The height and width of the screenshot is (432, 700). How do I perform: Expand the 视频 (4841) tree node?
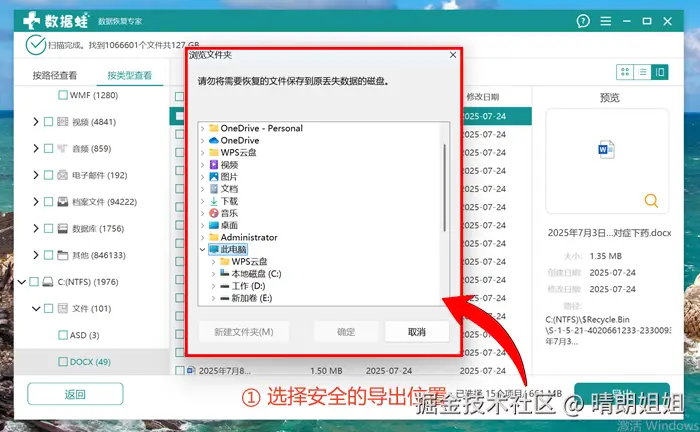(36, 122)
